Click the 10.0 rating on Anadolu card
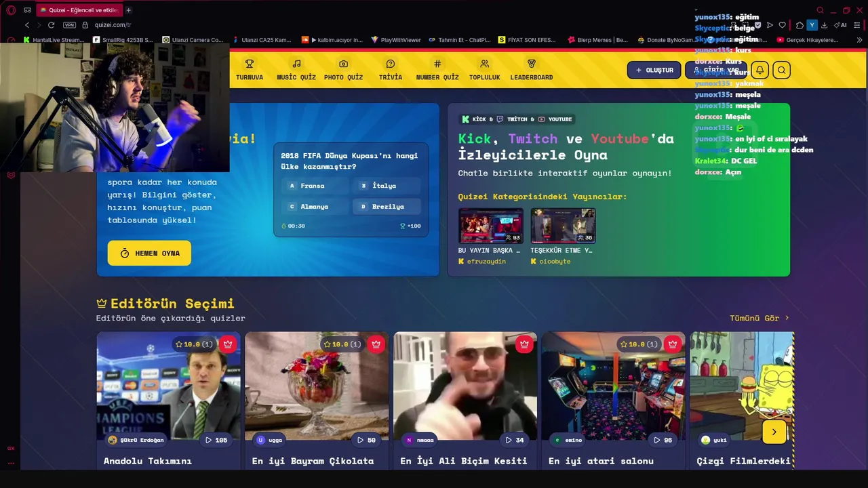 click(x=195, y=344)
